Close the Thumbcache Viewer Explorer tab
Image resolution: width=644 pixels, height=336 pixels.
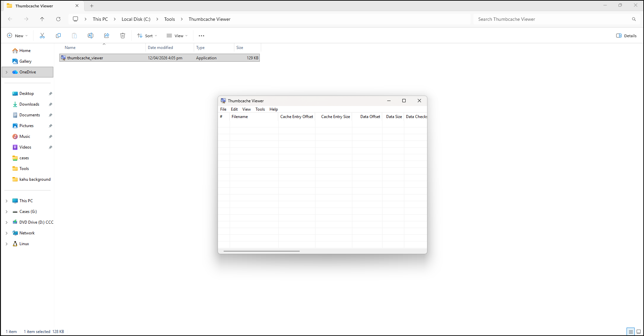click(x=77, y=6)
